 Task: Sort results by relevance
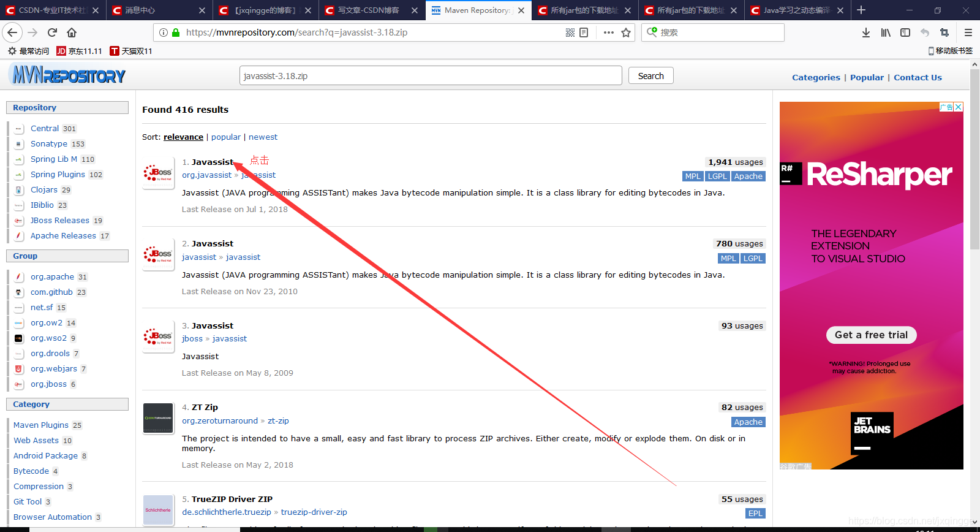coord(183,137)
